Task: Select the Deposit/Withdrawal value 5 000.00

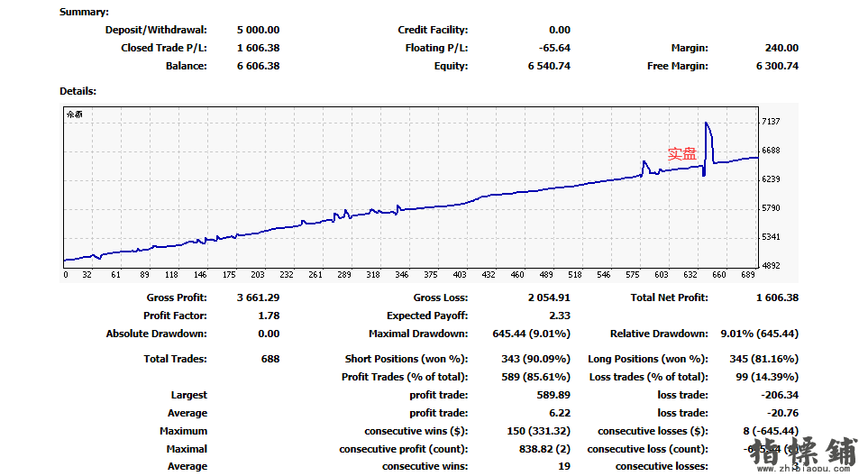Action: 258,30
